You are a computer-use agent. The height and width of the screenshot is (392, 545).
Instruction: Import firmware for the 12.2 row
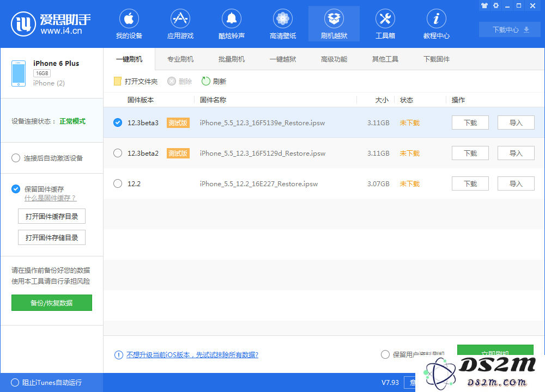tap(516, 183)
